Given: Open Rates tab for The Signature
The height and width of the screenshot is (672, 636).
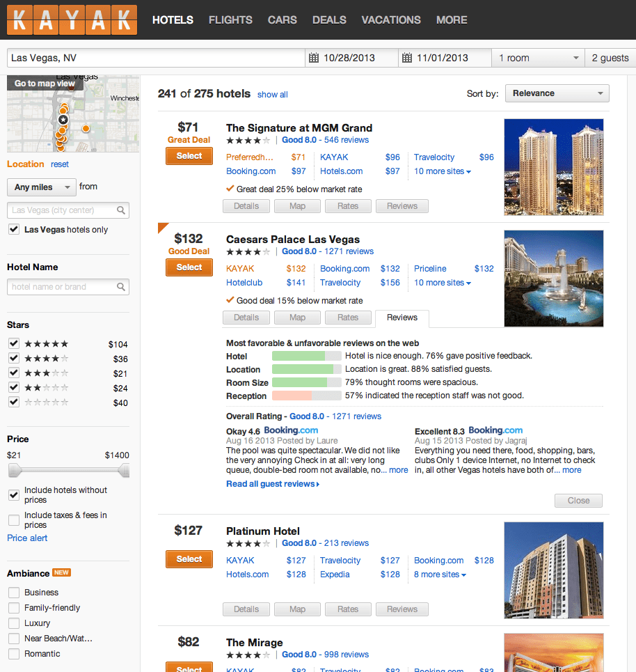Looking at the screenshot, I should (x=348, y=206).
